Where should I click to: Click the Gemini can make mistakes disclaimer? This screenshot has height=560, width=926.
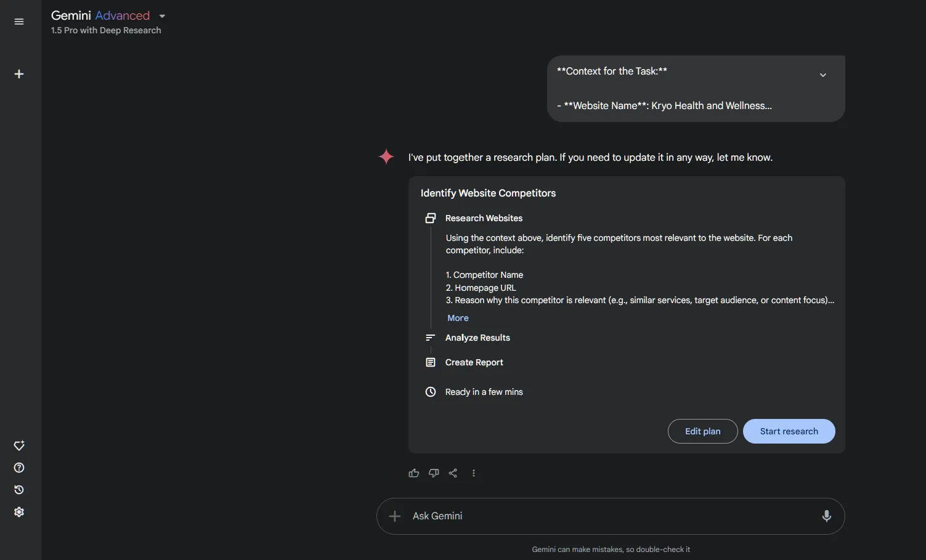[x=611, y=550]
